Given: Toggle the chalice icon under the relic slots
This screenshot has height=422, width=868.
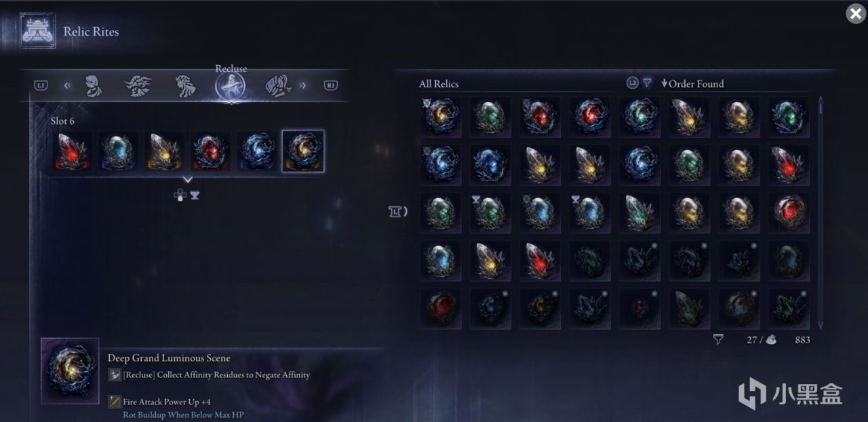Looking at the screenshot, I should [x=195, y=195].
